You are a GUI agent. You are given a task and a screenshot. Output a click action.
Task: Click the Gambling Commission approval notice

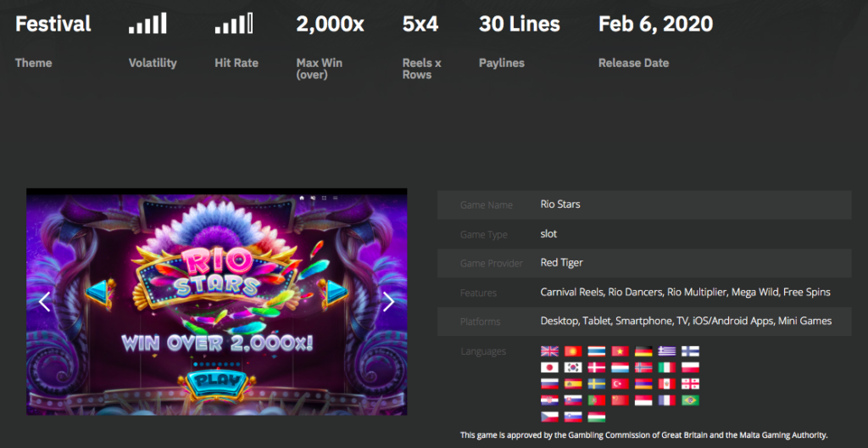(x=644, y=435)
